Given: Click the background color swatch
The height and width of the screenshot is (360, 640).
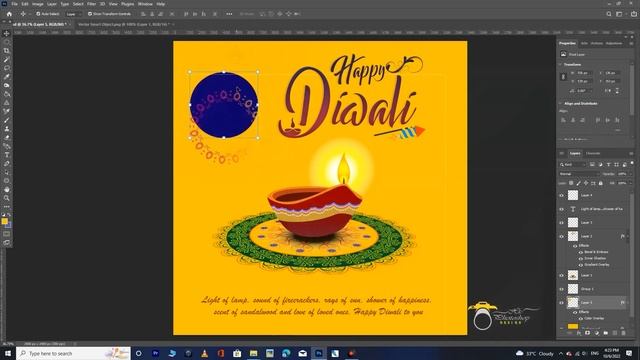Looking at the screenshot, I should pos(9,225).
